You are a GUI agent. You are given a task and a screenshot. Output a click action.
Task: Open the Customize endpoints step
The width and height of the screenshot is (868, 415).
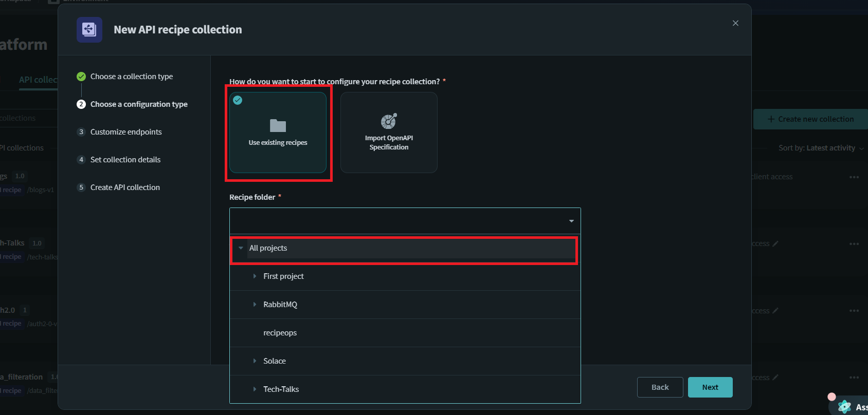tap(126, 132)
